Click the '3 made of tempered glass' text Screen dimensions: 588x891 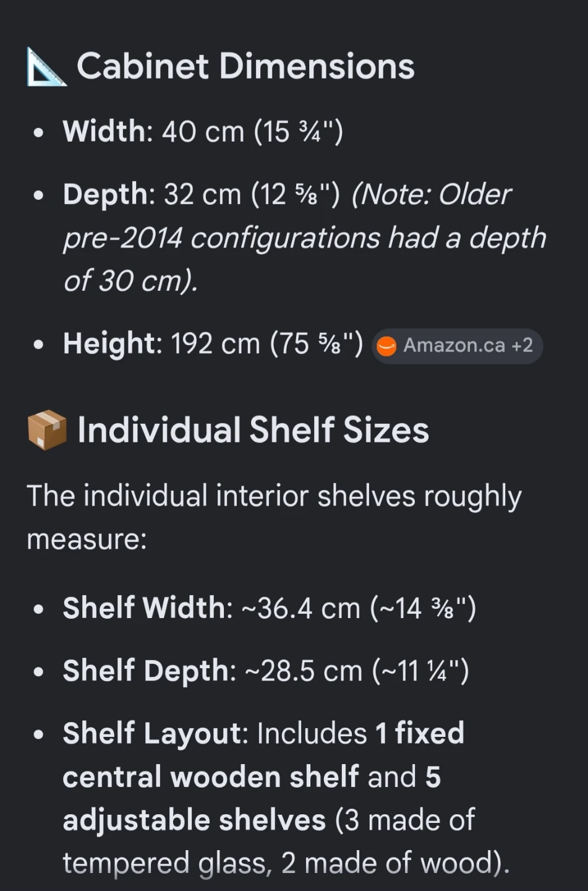click(x=269, y=841)
